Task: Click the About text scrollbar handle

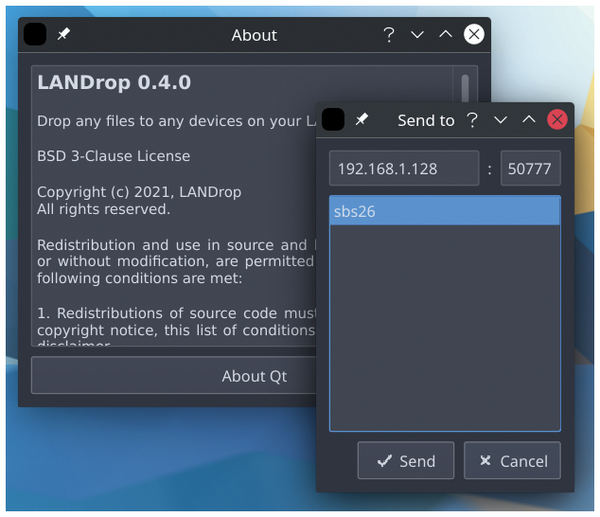Action: click(465, 89)
